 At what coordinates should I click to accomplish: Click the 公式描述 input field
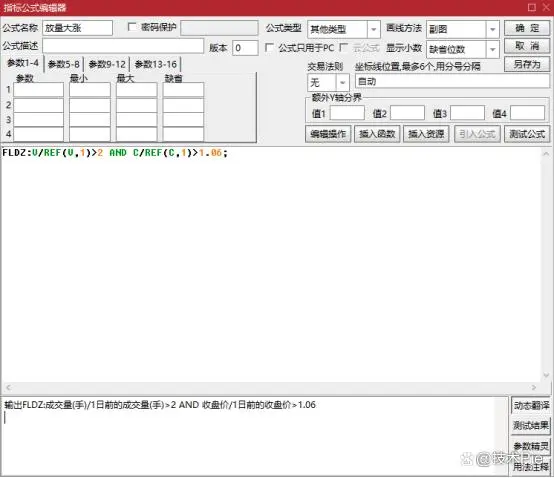(123, 46)
